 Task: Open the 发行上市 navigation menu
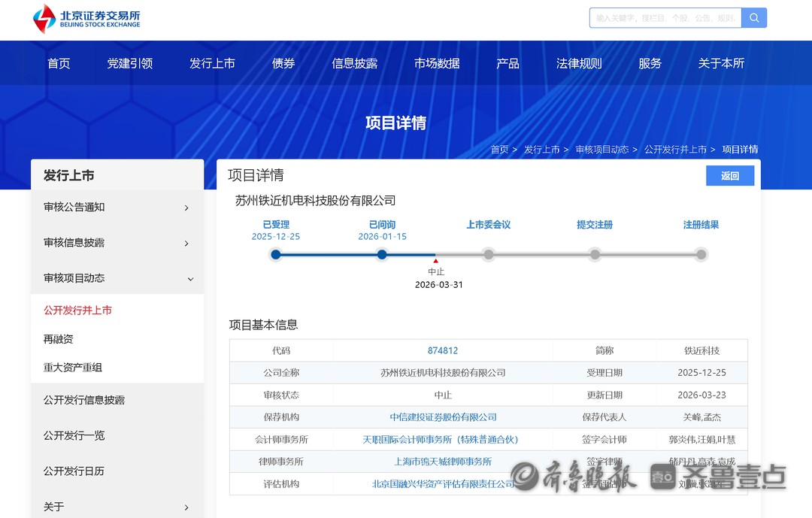point(212,63)
